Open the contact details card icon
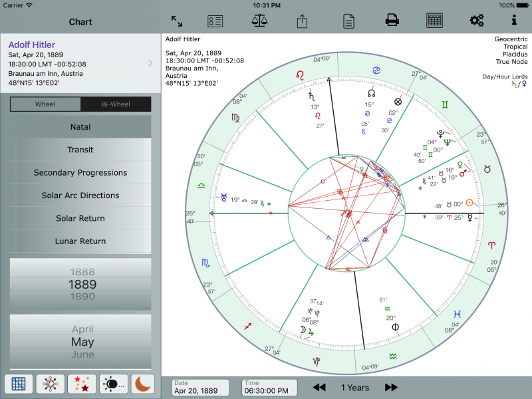 point(214,21)
